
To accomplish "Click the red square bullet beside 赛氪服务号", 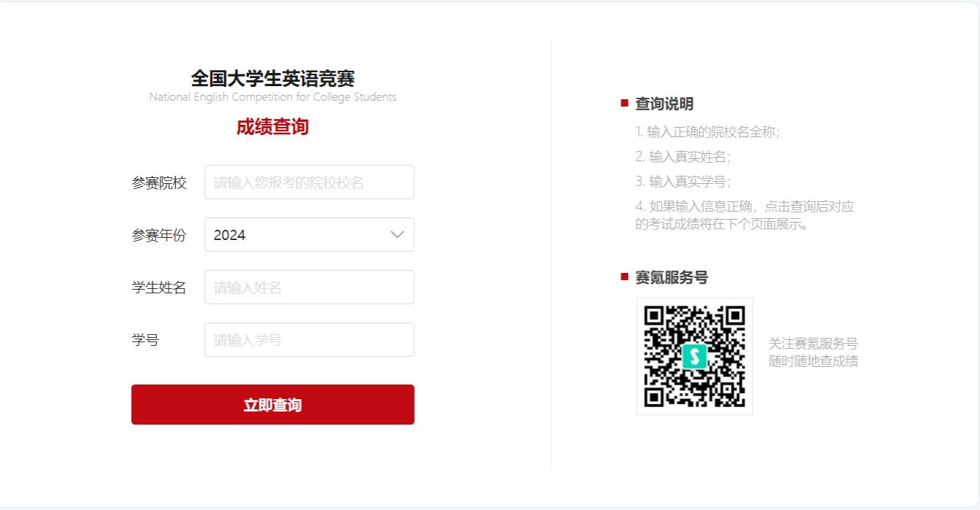I will tap(624, 277).
